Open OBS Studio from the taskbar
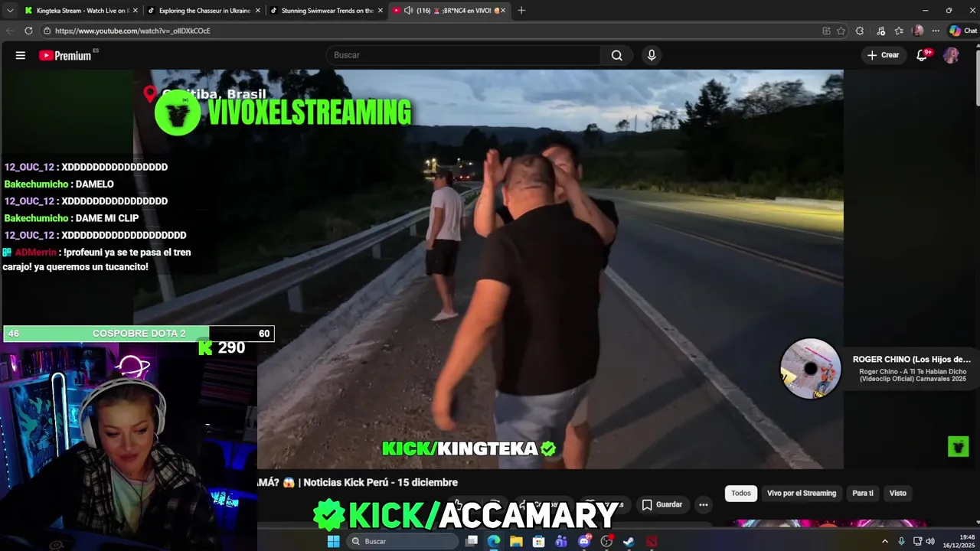Viewport: 980px width, 551px height. [x=606, y=541]
